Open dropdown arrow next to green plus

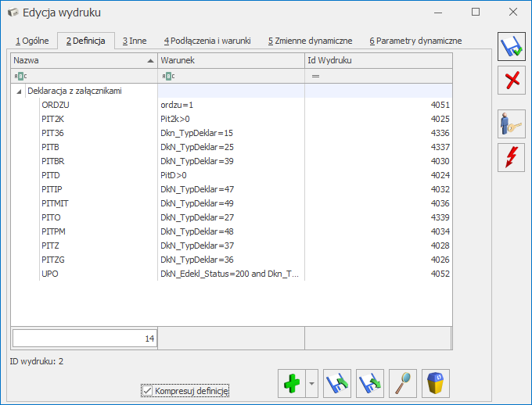pyautogui.click(x=312, y=384)
